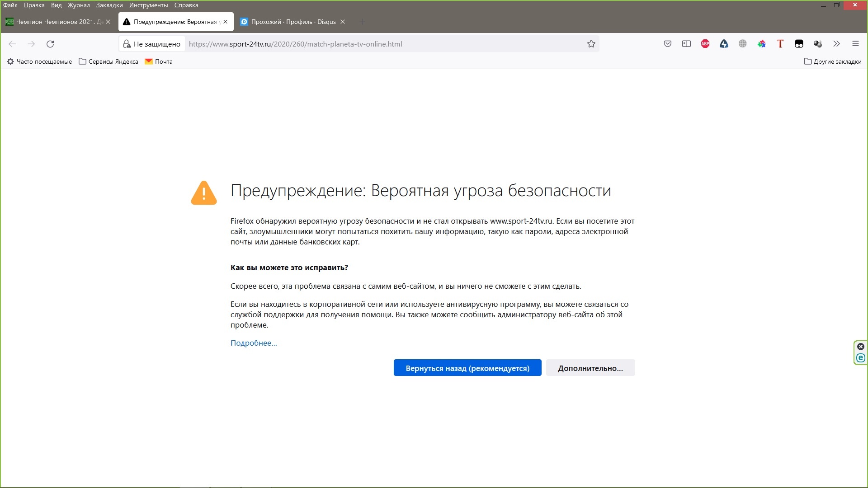Open the Firefox hamburger application menu
868x488 pixels.
(855, 44)
